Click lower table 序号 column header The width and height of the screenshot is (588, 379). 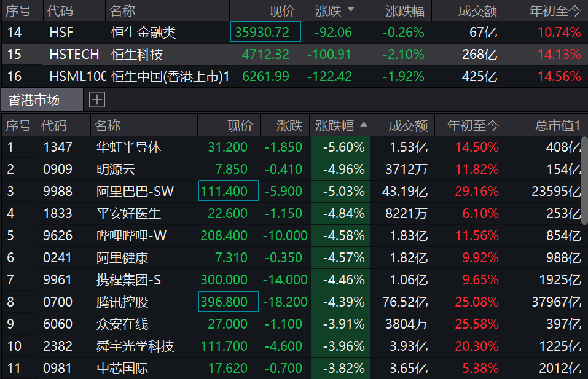[x=18, y=125]
